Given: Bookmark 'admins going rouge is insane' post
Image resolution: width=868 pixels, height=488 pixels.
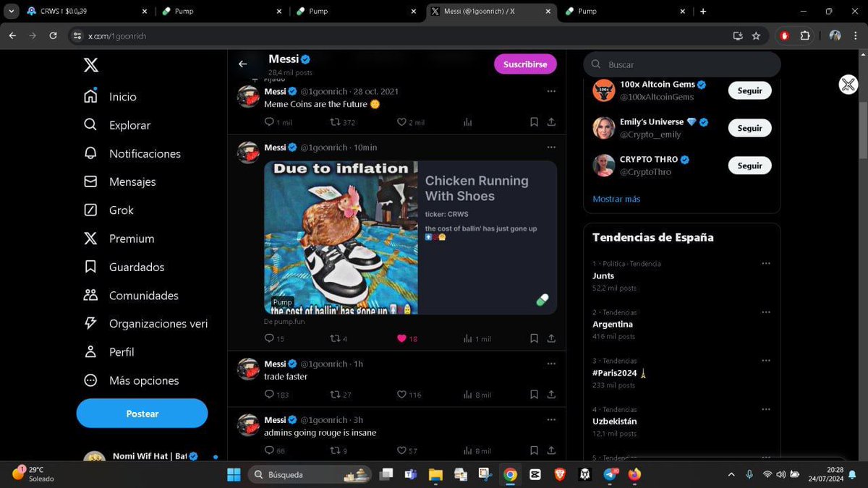Looking at the screenshot, I should (x=534, y=451).
